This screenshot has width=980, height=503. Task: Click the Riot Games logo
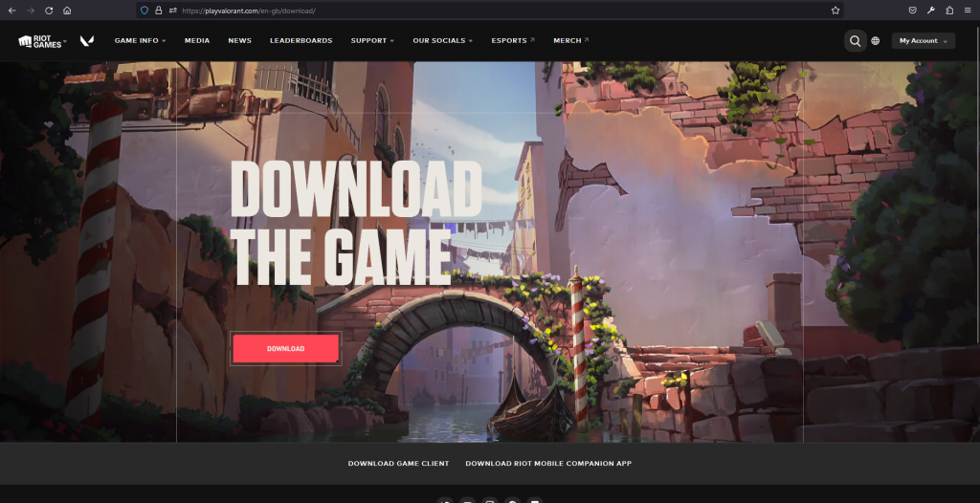[39, 41]
